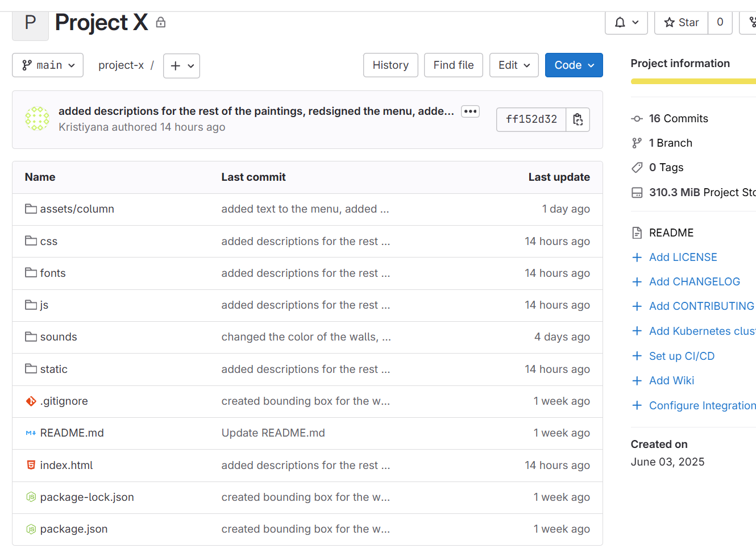Click the markdown icon beside README.md

tap(30, 433)
